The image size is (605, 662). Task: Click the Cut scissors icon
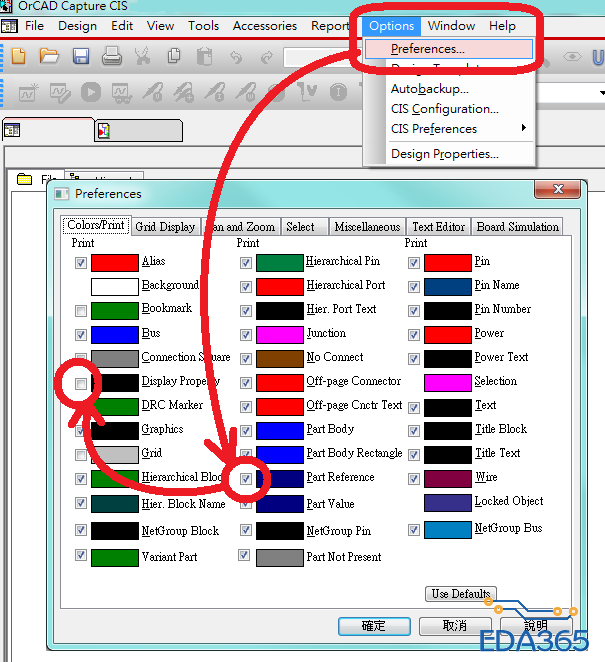(143, 56)
